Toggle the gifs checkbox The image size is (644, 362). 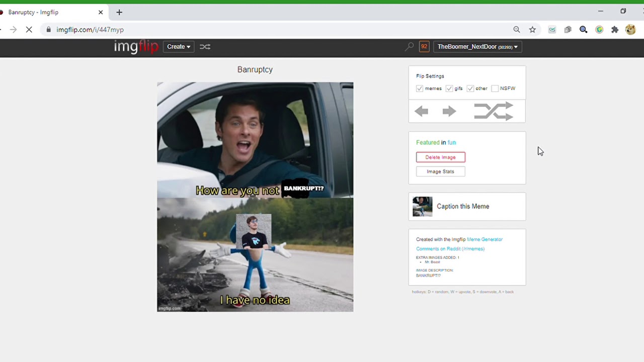pyautogui.click(x=449, y=88)
